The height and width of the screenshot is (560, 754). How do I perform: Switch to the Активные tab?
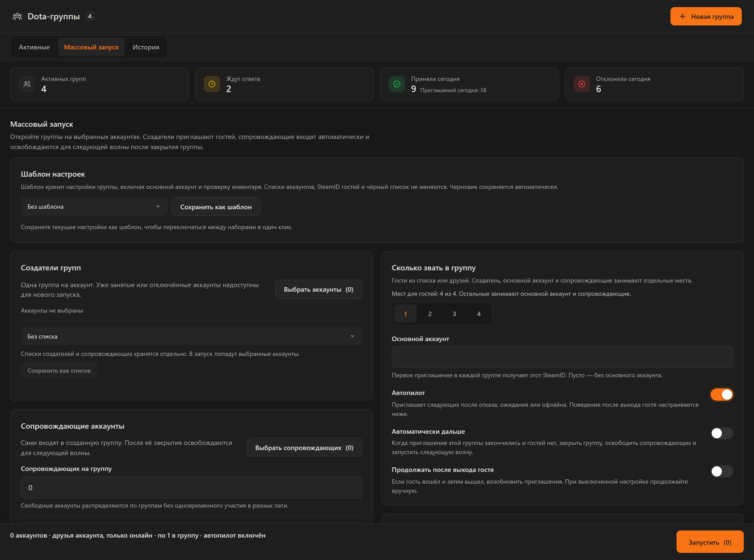pyautogui.click(x=34, y=47)
